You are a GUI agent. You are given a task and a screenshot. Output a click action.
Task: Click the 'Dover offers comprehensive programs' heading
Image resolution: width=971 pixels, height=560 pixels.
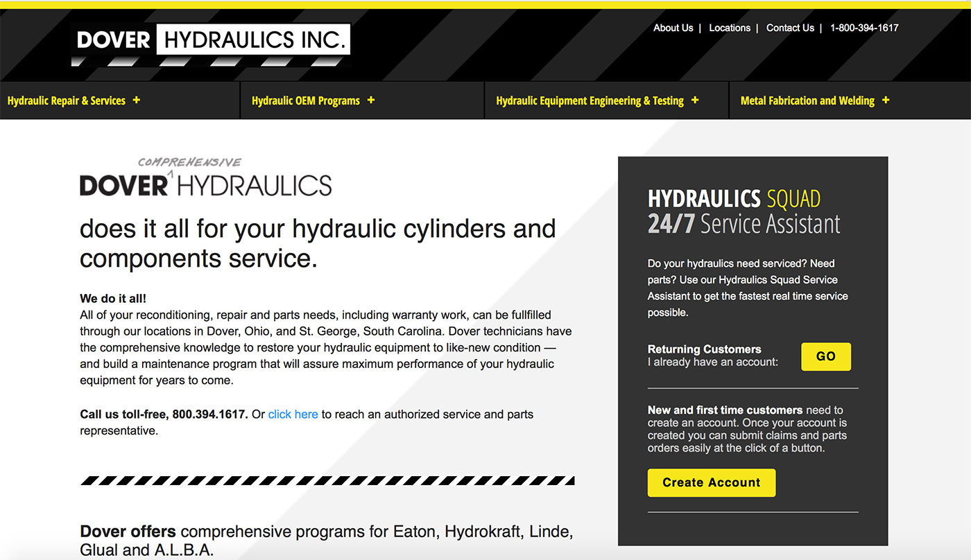(x=326, y=541)
